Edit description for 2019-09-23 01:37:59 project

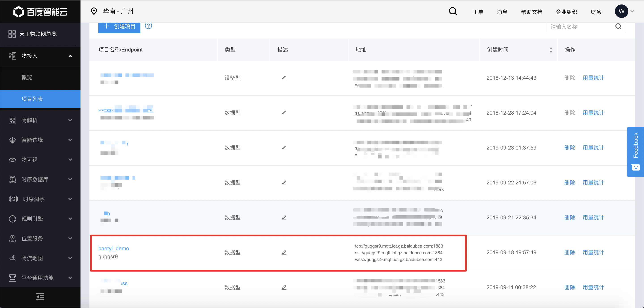pos(284,148)
